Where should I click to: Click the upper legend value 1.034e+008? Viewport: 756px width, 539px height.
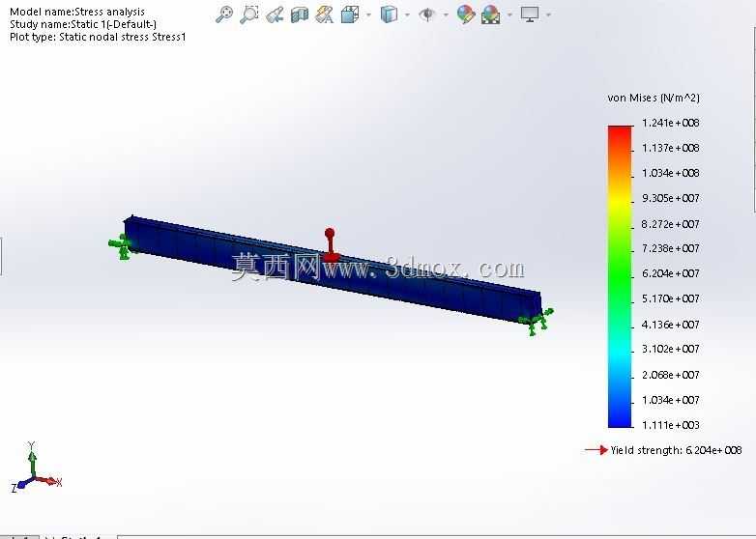[x=670, y=173]
